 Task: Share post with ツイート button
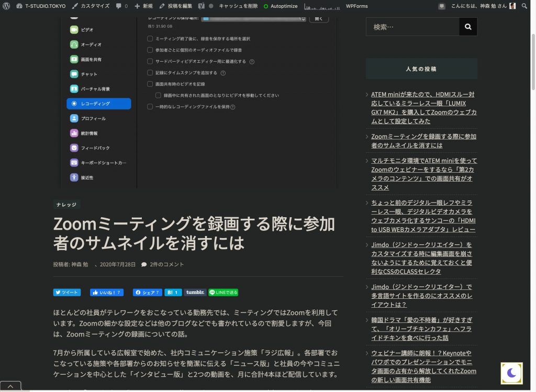(67, 292)
